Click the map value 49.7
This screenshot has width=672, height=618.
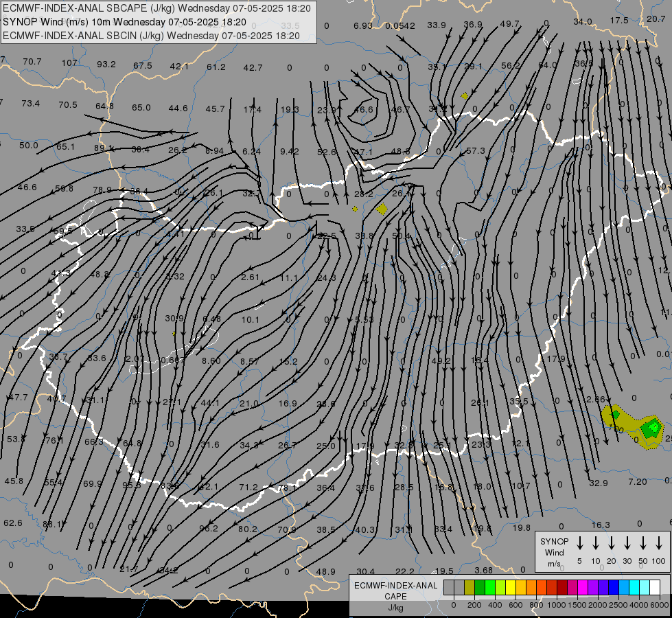tap(509, 24)
